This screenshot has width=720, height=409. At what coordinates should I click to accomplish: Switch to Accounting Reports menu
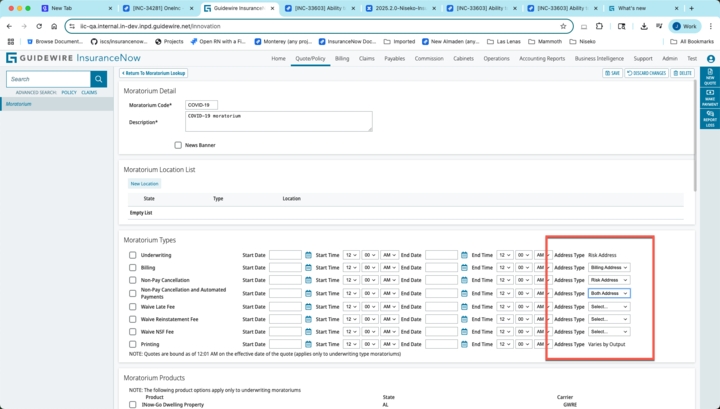coord(542,59)
